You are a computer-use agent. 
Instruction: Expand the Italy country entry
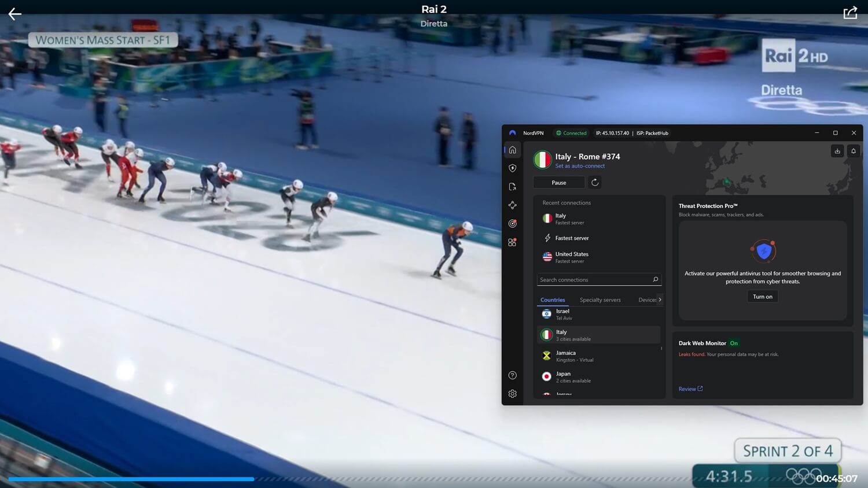coord(598,334)
